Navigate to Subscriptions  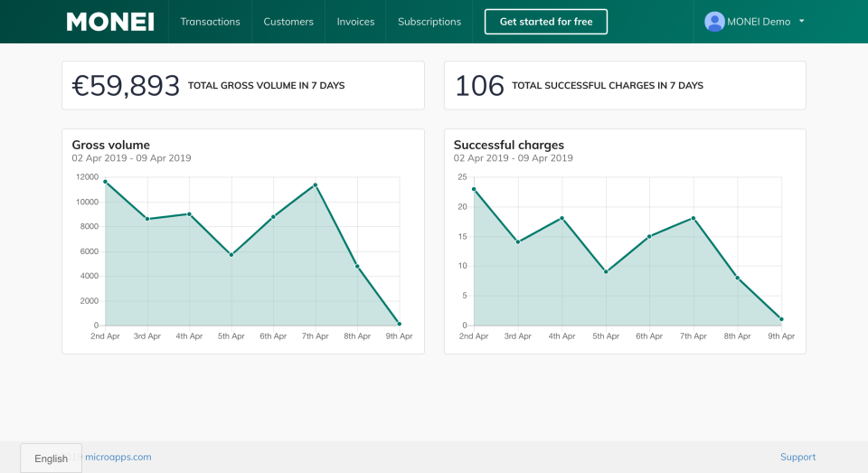point(429,22)
